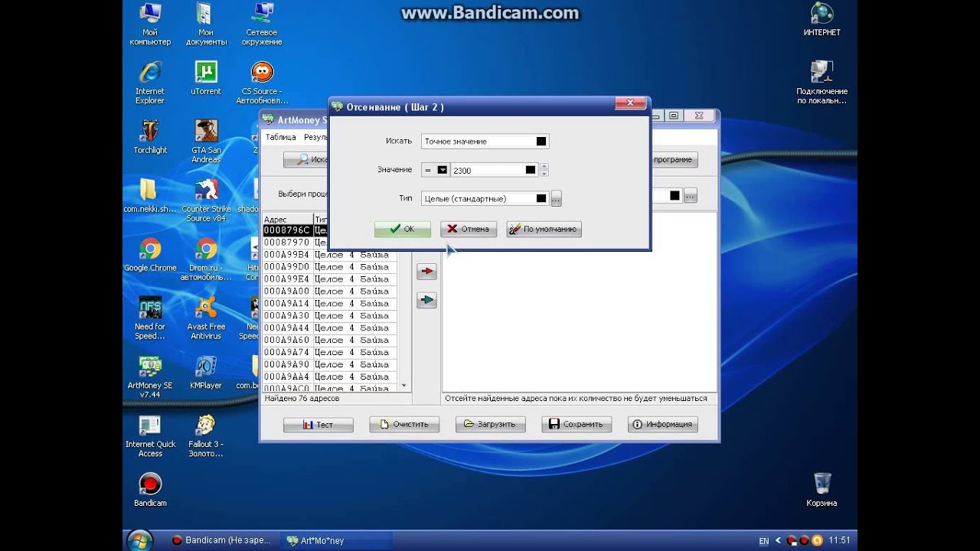Click the Отмена cancel button

(x=469, y=229)
